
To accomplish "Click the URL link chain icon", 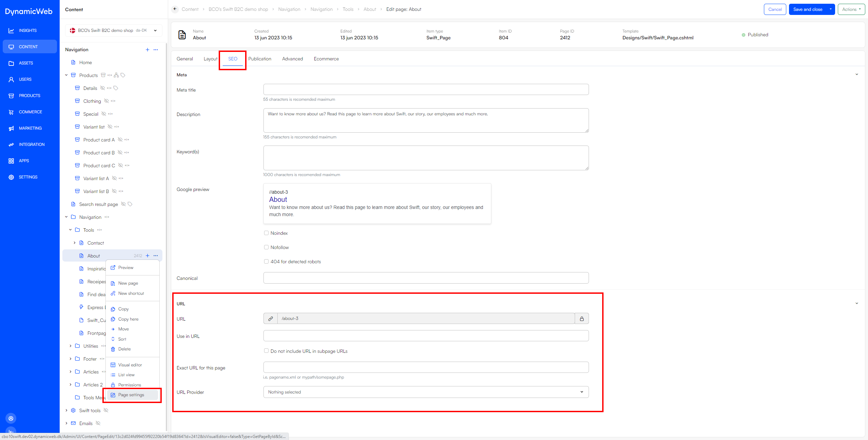I will click(x=271, y=319).
